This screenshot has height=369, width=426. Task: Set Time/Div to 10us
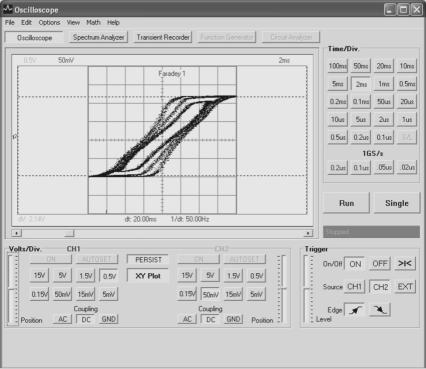338,119
